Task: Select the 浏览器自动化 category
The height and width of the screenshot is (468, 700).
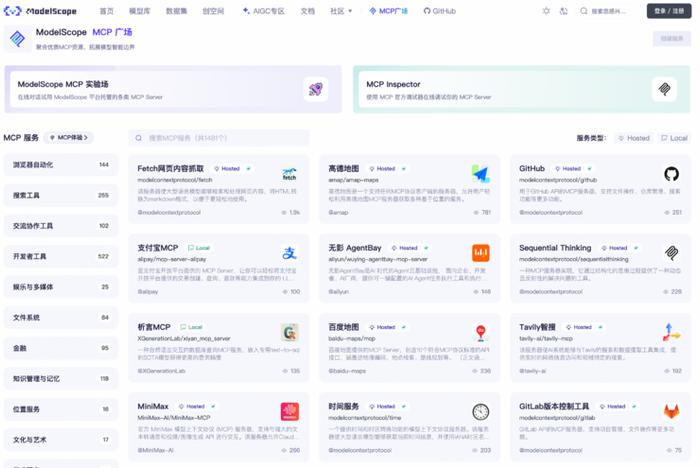Action: click(x=61, y=165)
